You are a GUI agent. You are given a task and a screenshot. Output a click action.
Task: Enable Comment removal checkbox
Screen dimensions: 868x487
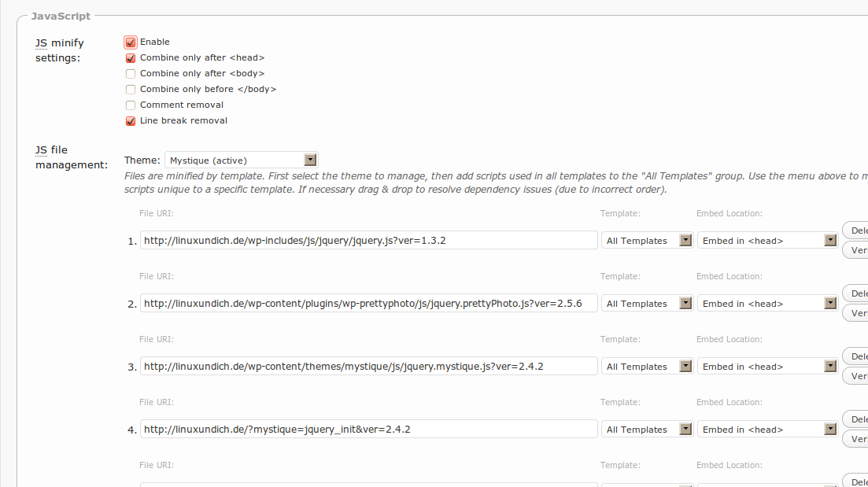131,105
